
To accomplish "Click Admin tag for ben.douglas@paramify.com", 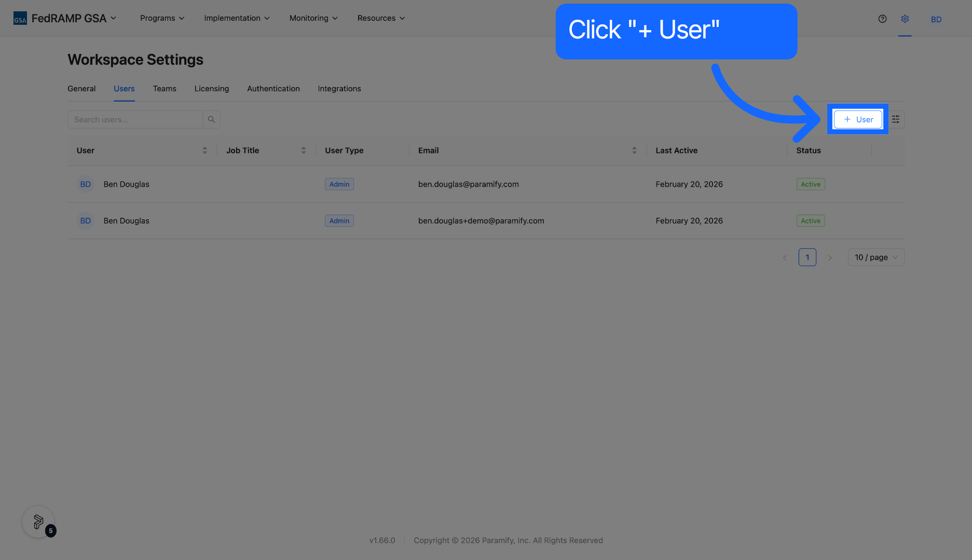I will pyautogui.click(x=339, y=184).
